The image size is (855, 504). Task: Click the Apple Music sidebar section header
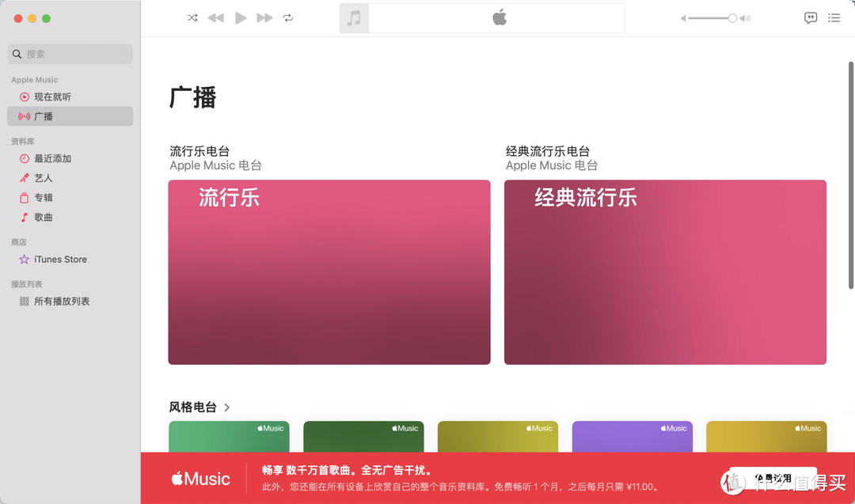click(x=34, y=80)
